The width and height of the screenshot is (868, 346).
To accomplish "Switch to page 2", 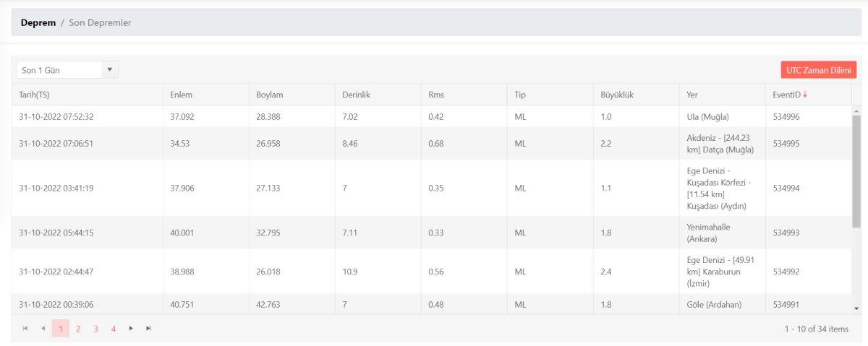I will click(x=78, y=329).
